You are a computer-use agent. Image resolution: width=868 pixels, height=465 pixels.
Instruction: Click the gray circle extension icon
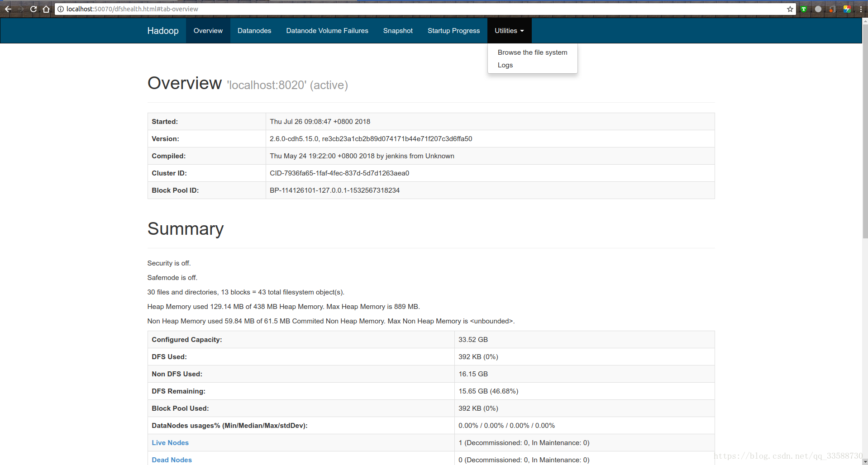[818, 9]
